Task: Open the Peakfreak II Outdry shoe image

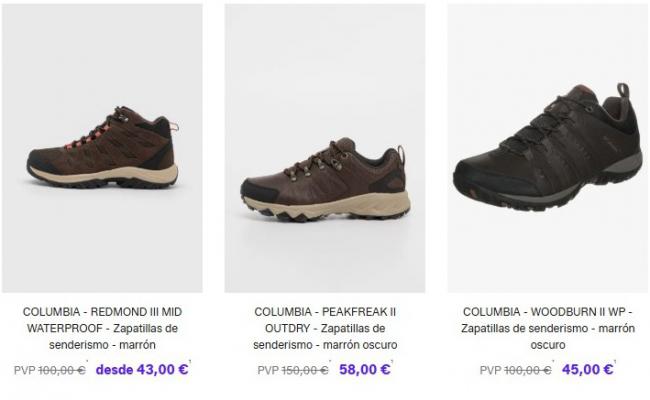Action: [x=325, y=148]
